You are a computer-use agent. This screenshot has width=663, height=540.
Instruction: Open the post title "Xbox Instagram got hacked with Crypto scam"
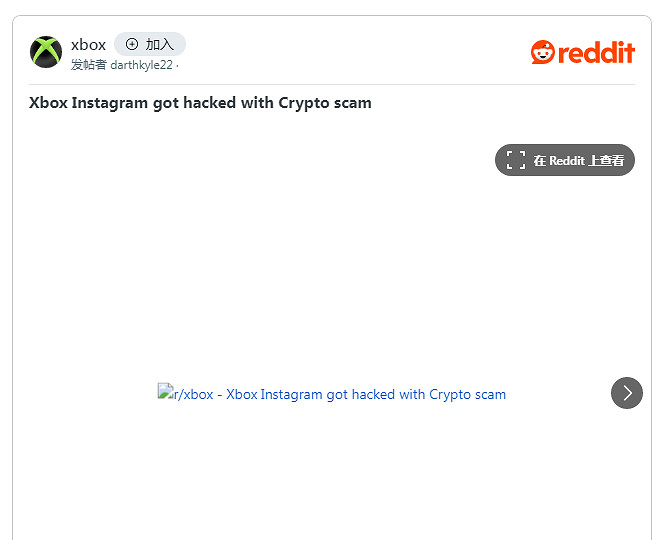coord(200,103)
